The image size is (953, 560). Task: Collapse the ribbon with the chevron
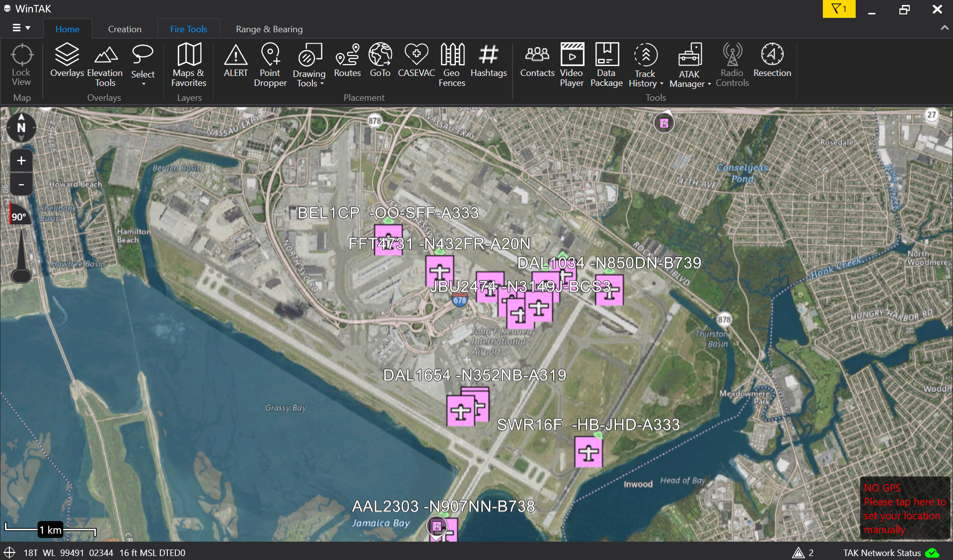(x=944, y=28)
